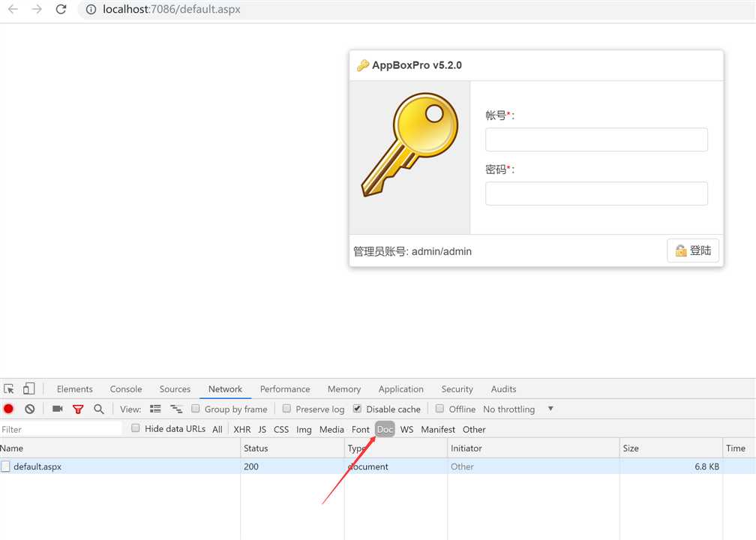Sort by the Status column header
The width and height of the screenshot is (756, 540).
point(292,448)
